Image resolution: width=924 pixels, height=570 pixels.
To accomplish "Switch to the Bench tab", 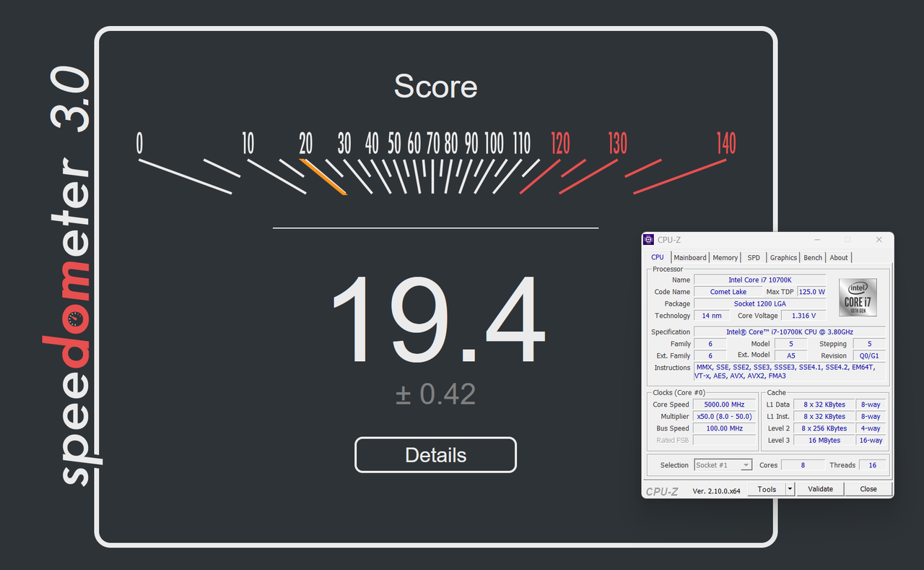I will 813,258.
